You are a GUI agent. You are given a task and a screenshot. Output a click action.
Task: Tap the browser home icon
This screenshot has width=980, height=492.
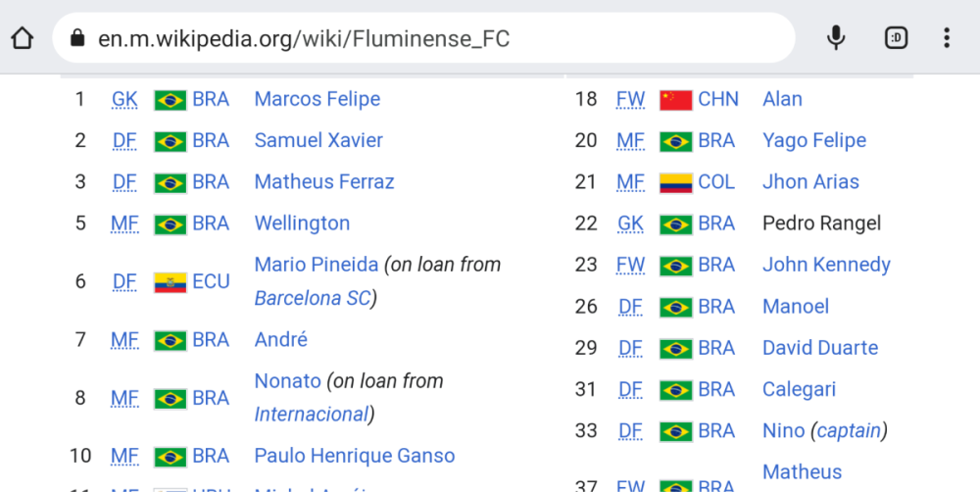[23, 38]
